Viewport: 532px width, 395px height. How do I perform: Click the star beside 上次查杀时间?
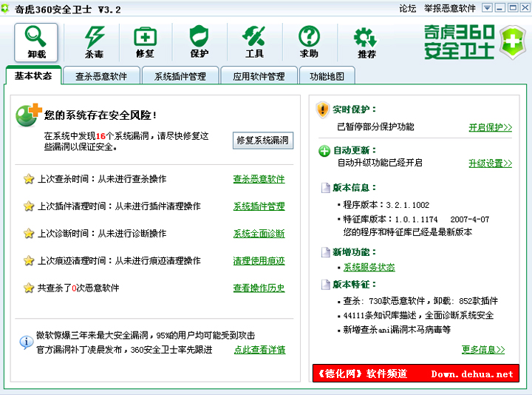pos(29,179)
